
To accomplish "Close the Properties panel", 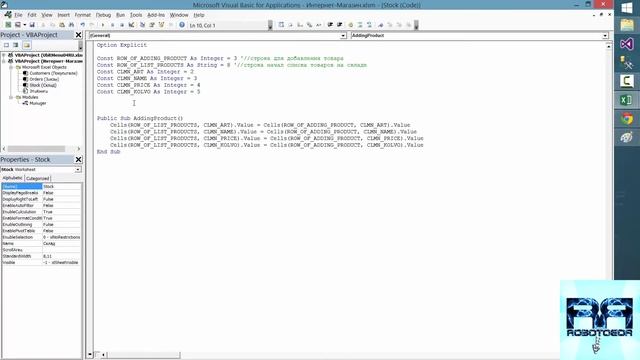I will (78, 160).
